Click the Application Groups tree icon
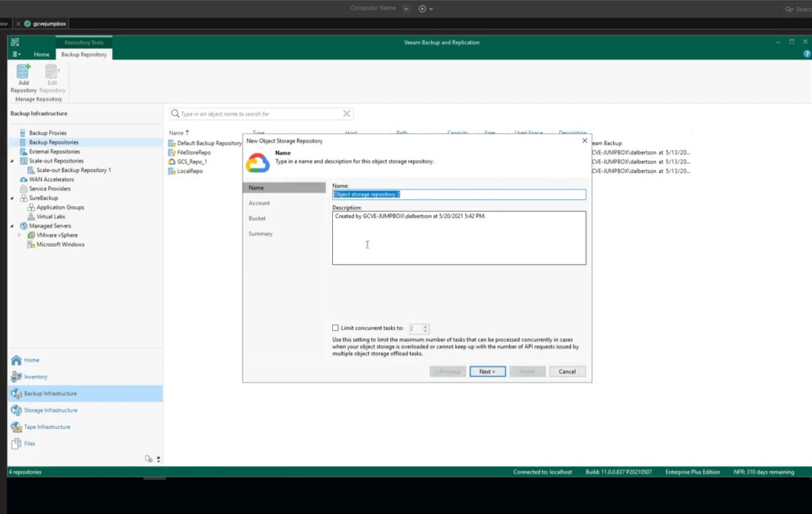812x514 pixels. point(31,207)
